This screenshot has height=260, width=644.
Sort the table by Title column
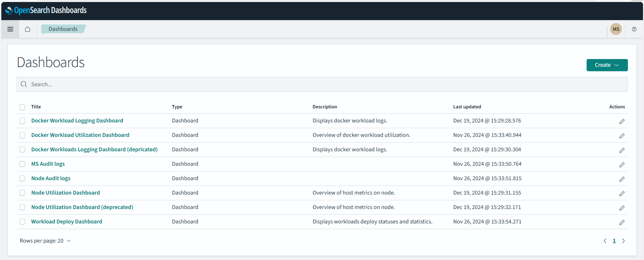click(x=36, y=107)
